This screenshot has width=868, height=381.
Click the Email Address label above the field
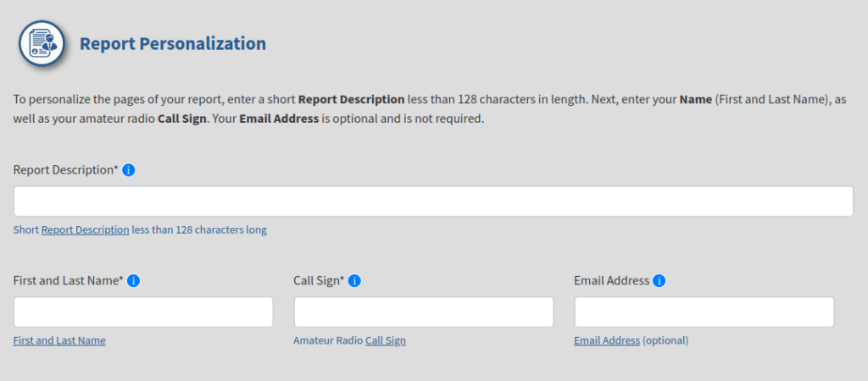click(612, 281)
